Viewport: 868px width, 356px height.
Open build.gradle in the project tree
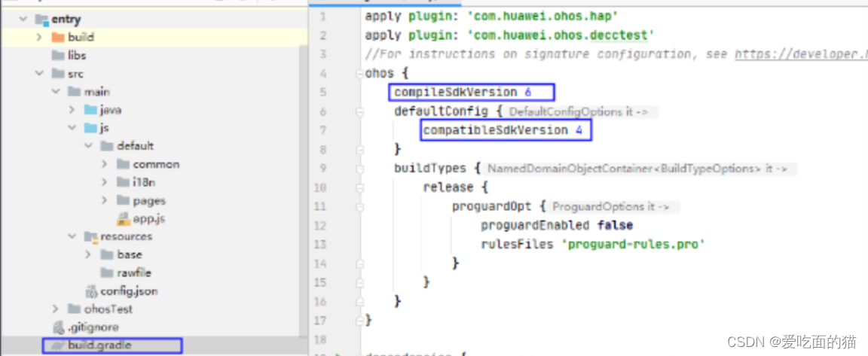(100, 345)
